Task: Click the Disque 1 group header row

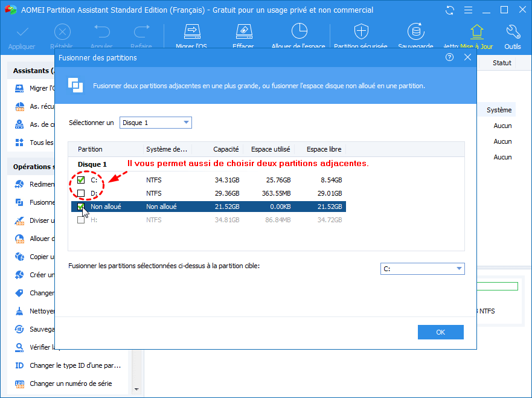Action: tap(92, 164)
